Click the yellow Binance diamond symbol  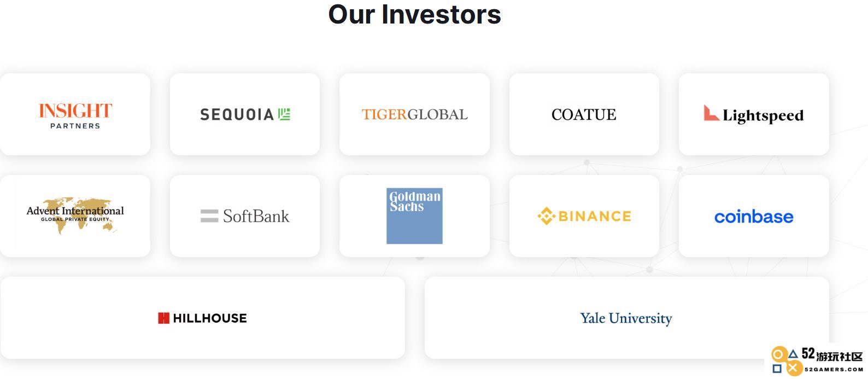(x=546, y=216)
